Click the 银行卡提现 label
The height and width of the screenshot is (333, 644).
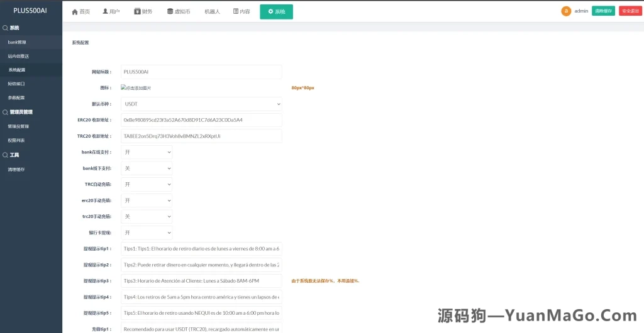point(100,232)
